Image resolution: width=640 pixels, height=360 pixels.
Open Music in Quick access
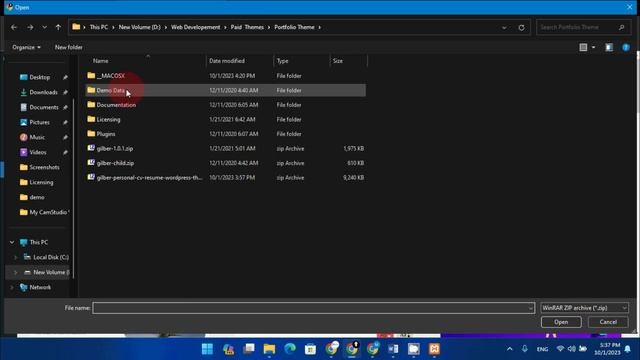[x=37, y=137]
